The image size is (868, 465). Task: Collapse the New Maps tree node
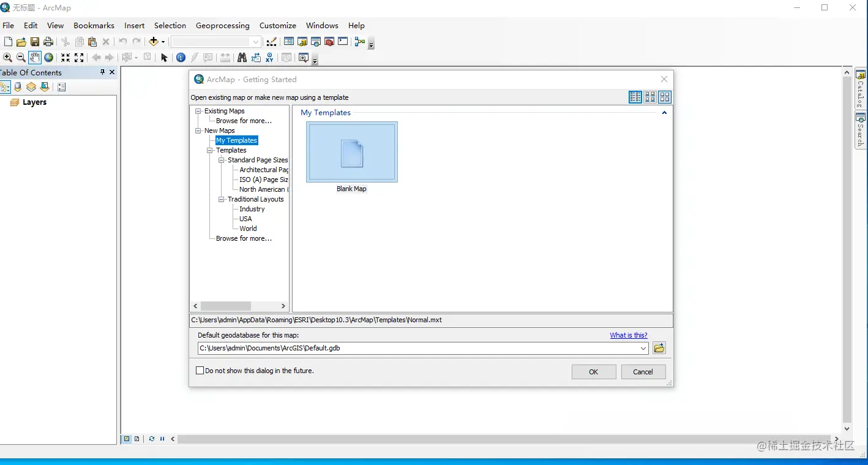[198, 130]
